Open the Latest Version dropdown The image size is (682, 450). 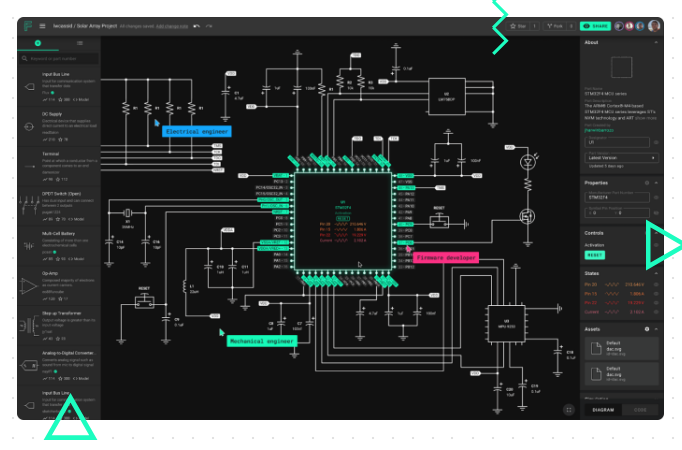pyautogui.click(x=621, y=157)
